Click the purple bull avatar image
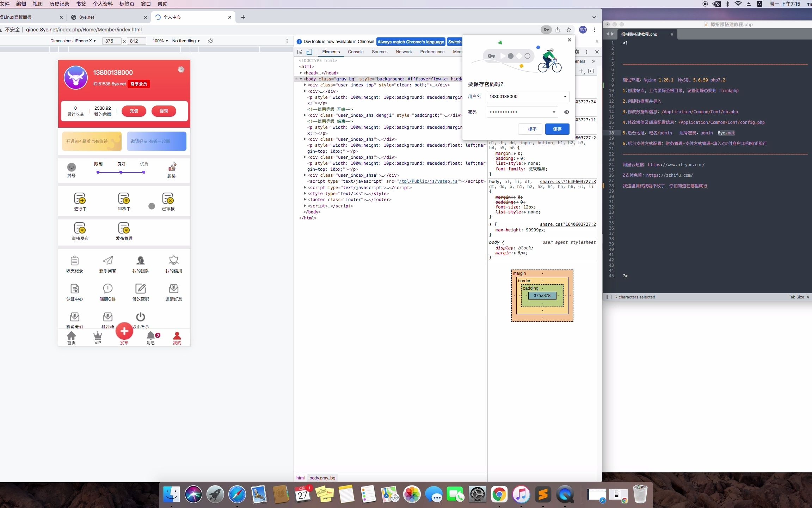This screenshot has width=812, height=508. point(76,78)
